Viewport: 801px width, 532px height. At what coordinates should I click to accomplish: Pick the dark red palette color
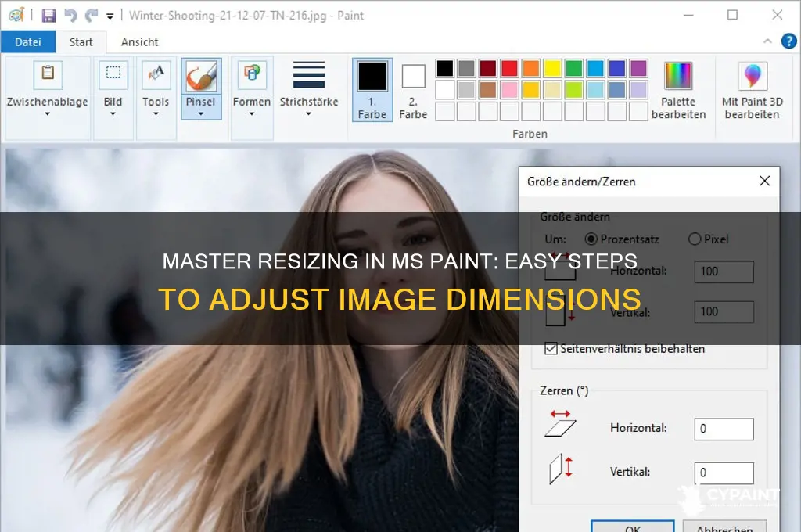488,69
